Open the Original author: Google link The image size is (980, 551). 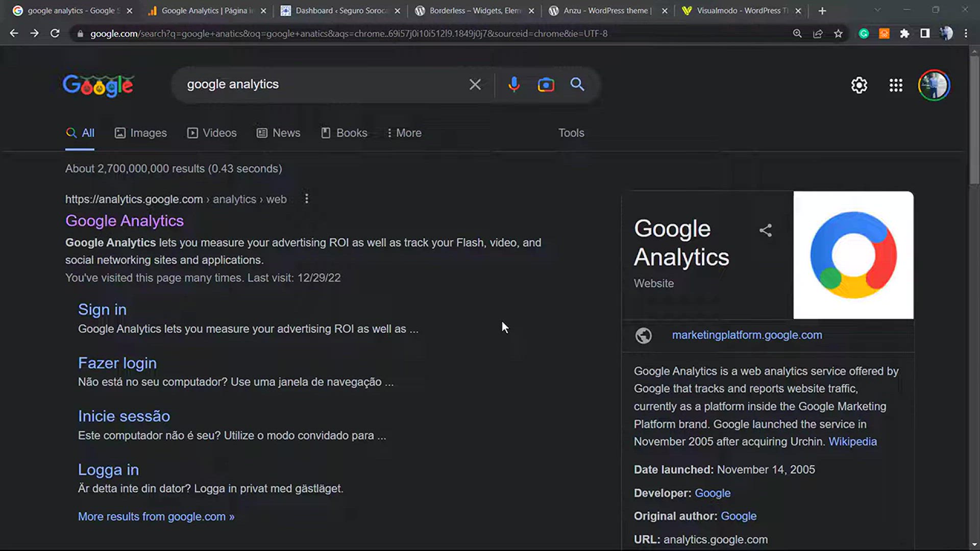(x=739, y=516)
